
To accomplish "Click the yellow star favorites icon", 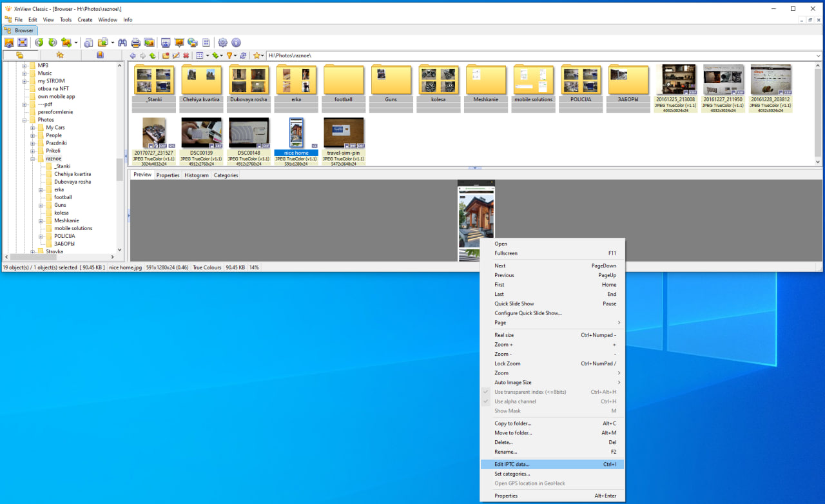I will point(257,55).
